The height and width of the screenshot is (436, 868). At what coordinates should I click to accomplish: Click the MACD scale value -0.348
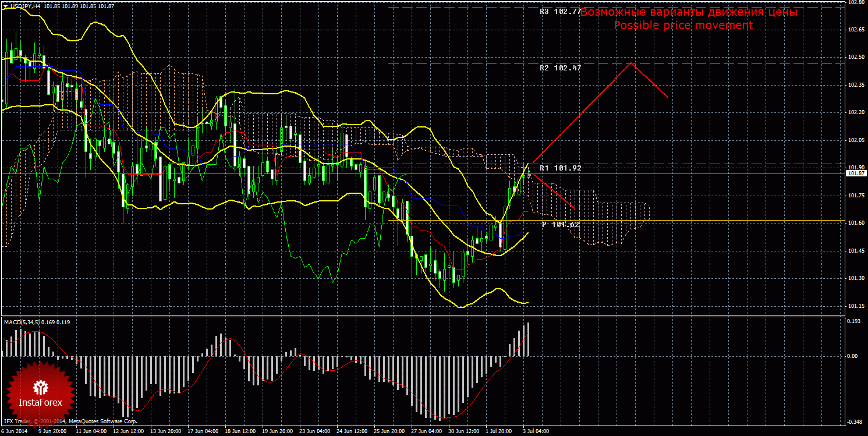click(x=854, y=421)
